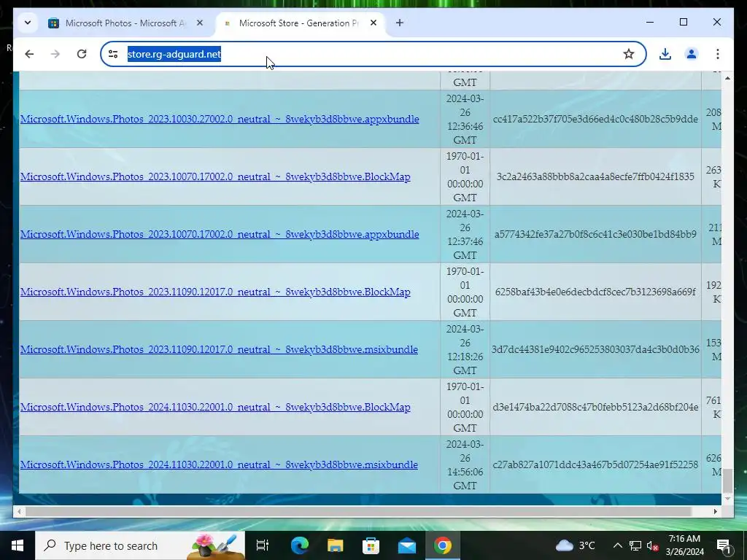Select hash c27ab827a1071ddc43a467b5d07254ae91f52258

coord(595,464)
